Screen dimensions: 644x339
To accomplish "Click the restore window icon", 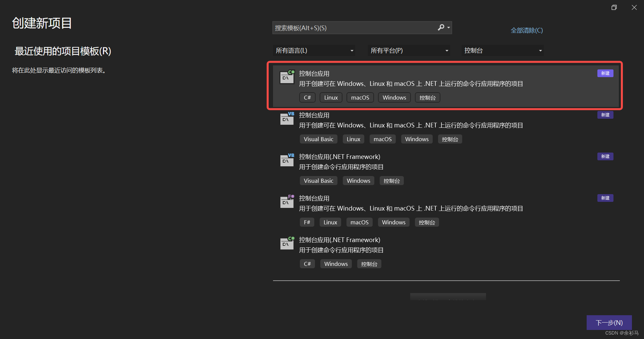I will coord(614,7).
